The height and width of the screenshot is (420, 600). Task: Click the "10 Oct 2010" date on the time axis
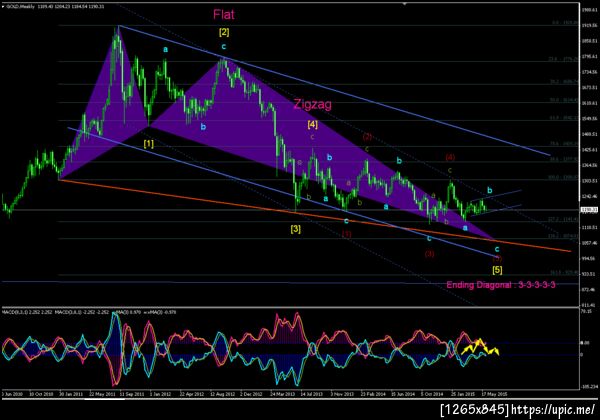41,394
